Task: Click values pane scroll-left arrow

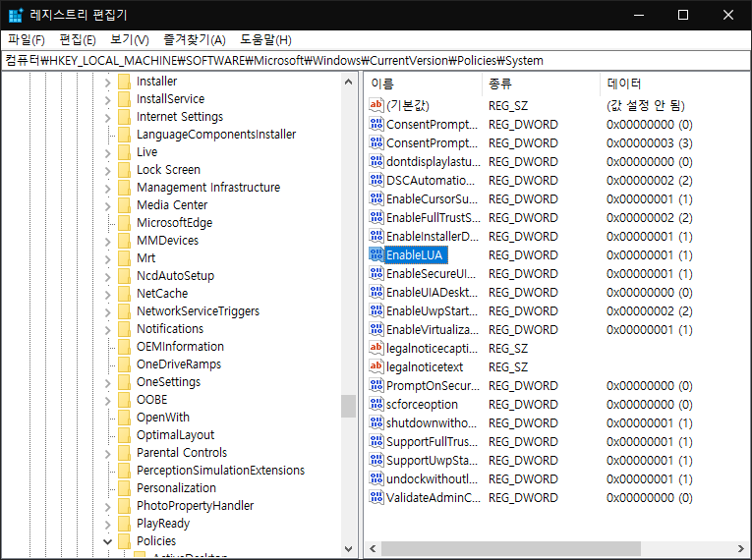Action: (x=373, y=548)
